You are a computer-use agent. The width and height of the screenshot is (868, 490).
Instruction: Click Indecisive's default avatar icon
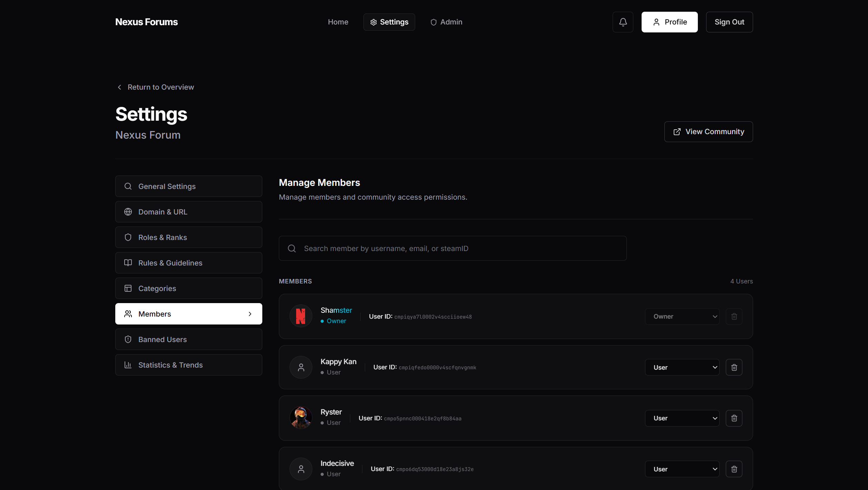pyautogui.click(x=301, y=469)
